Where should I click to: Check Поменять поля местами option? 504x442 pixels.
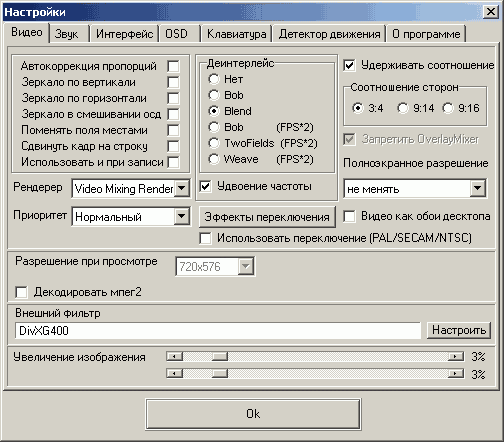(173, 130)
